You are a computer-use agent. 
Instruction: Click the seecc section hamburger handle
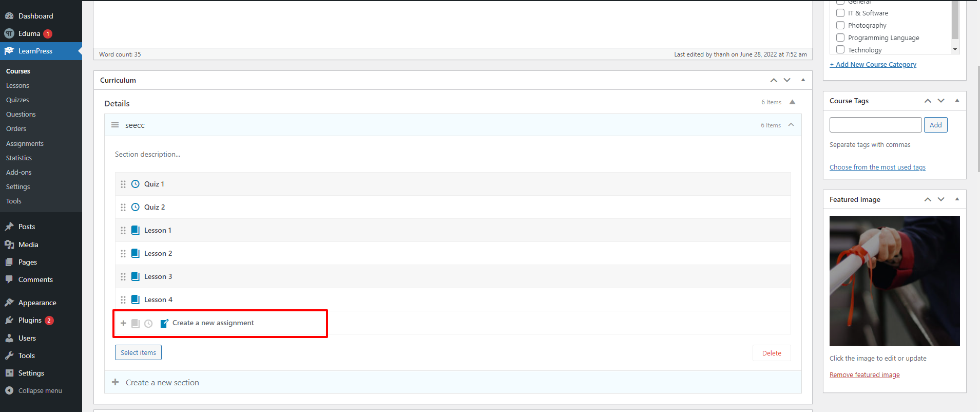(115, 125)
